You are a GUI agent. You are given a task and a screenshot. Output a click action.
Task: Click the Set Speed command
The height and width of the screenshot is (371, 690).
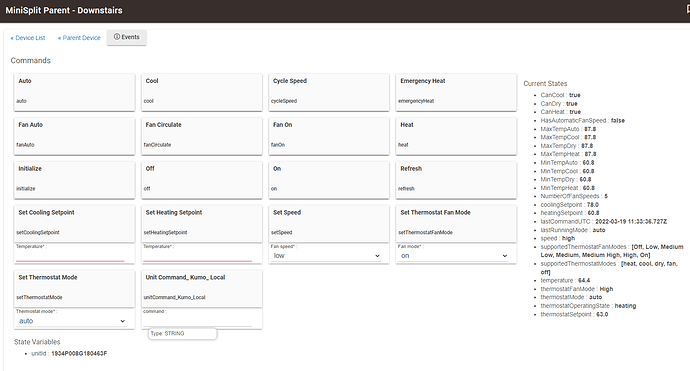pyautogui.click(x=329, y=224)
